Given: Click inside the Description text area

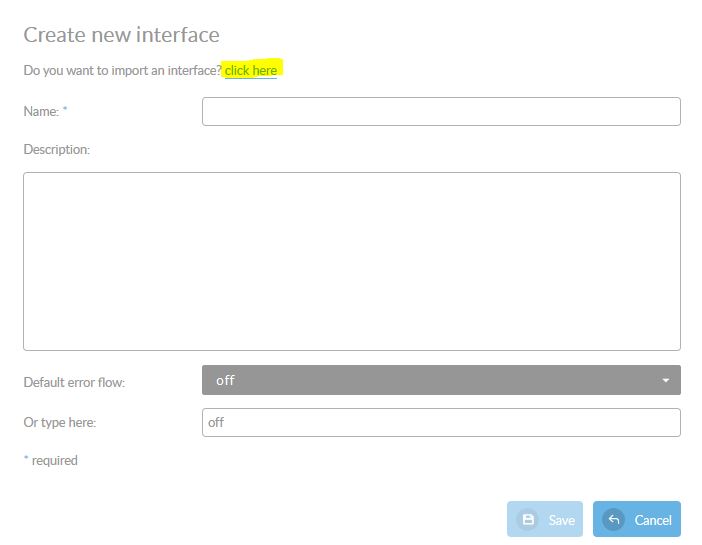Looking at the screenshot, I should tap(351, 261).
